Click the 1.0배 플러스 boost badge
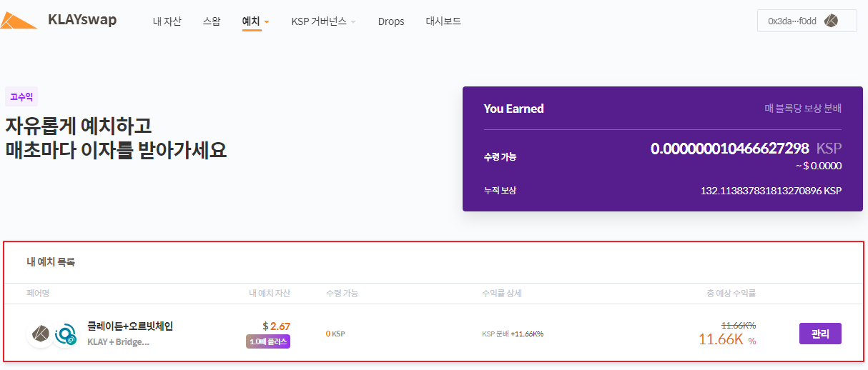Viewport: 868px width, 370px height. (x=268, y=341)
